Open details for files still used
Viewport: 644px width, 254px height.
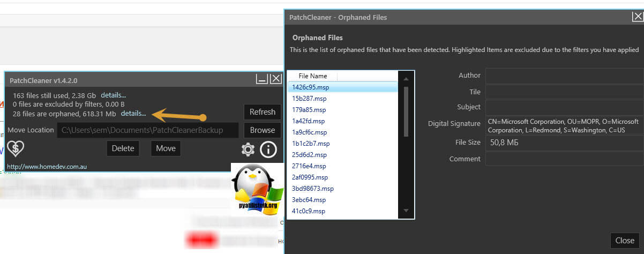pyautogui.click(x=114, y=95)
